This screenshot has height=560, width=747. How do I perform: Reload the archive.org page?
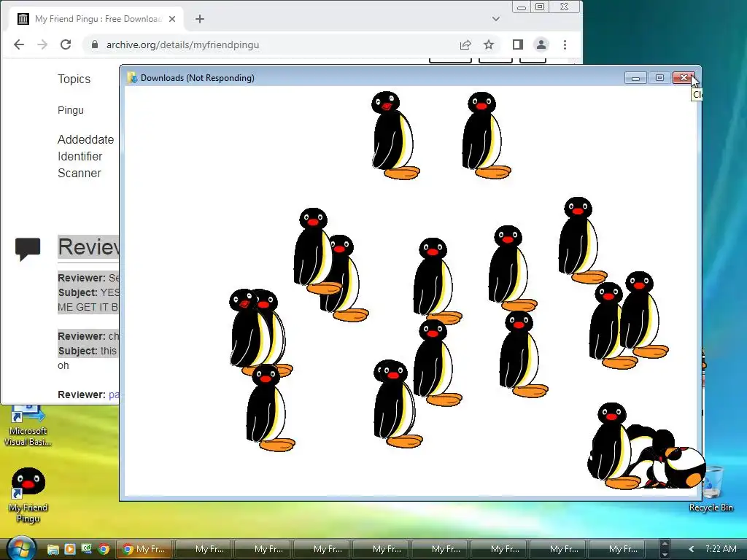(66, 44)
